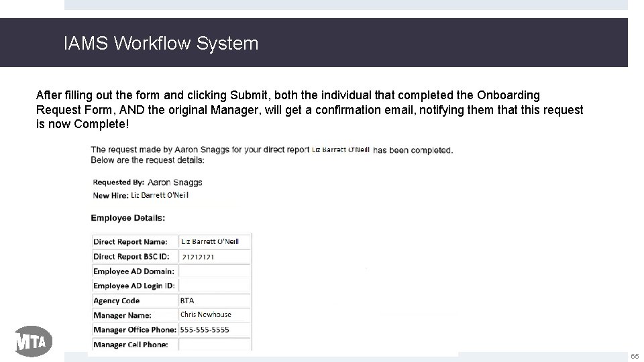644x362 pixels.
Task: Click the New Hire value Liz Barrett O'Neill
Action: coord(160,195)
